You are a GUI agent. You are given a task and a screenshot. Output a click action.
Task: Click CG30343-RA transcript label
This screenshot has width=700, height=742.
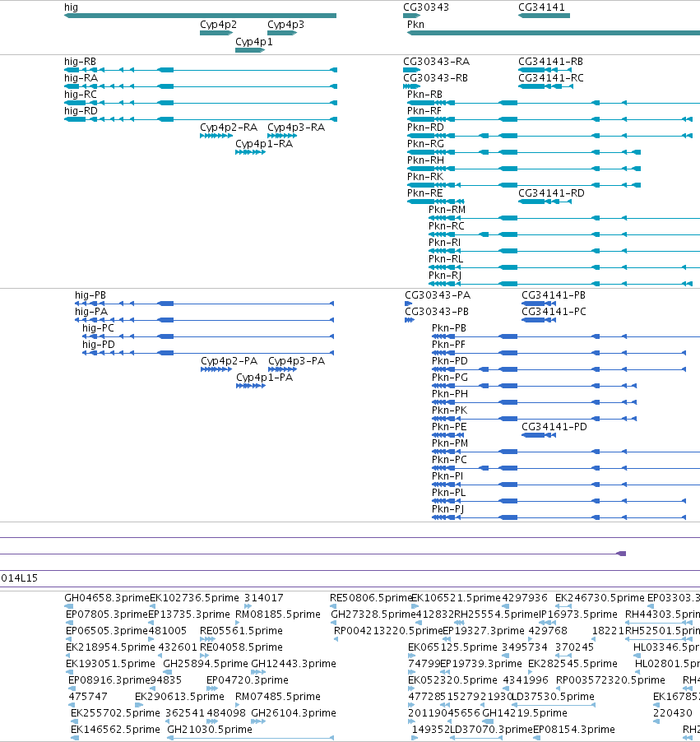[437, 62]
